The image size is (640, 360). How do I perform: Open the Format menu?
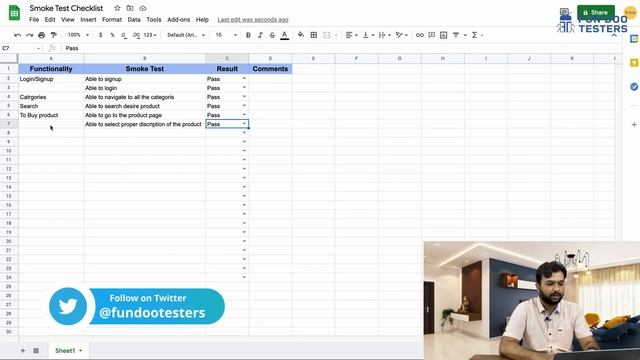[112, 20]
